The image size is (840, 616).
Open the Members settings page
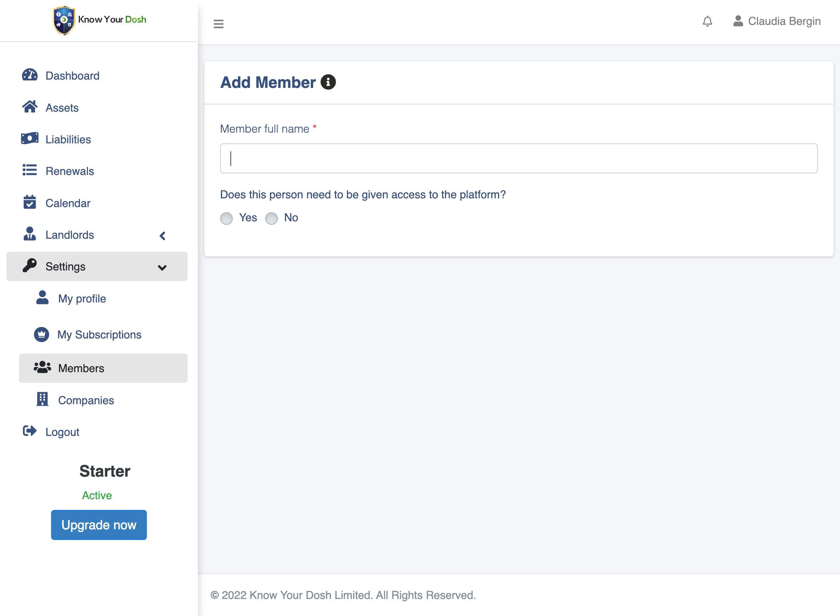[81, 368]
